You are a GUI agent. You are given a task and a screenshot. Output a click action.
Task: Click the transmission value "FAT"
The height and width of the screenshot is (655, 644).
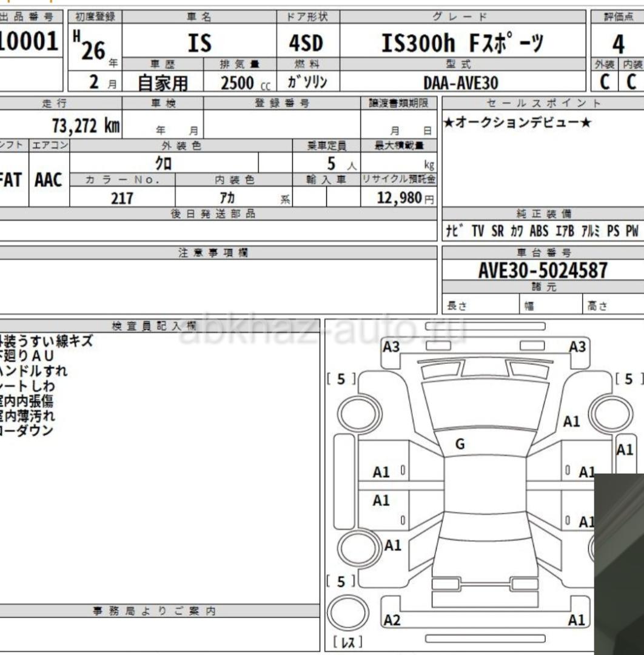point(10,180)
